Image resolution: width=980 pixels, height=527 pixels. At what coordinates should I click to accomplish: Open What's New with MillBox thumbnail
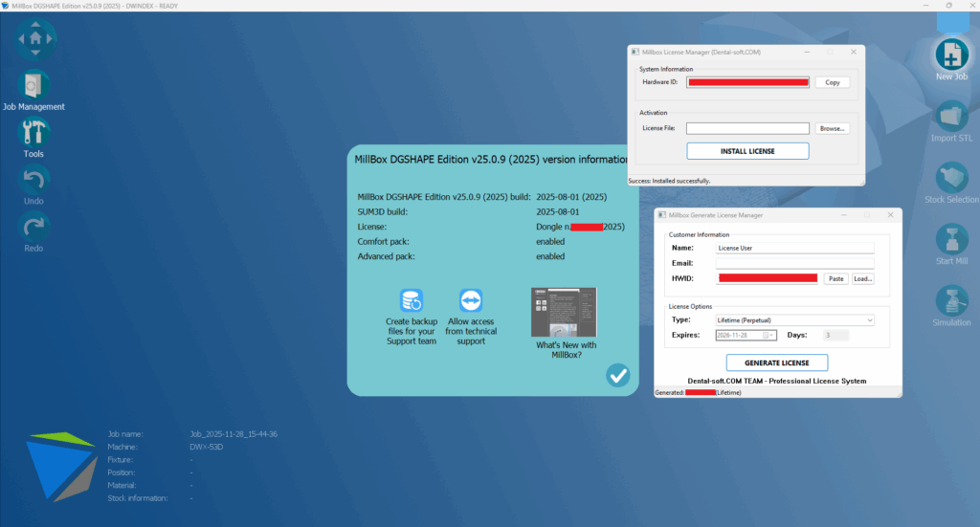564,312
